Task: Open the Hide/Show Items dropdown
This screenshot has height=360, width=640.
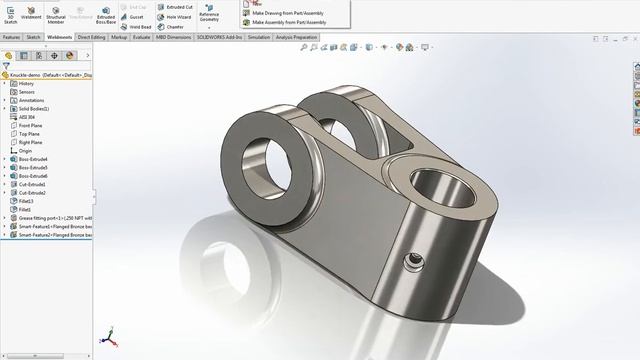Action: [x=384, y=47]
